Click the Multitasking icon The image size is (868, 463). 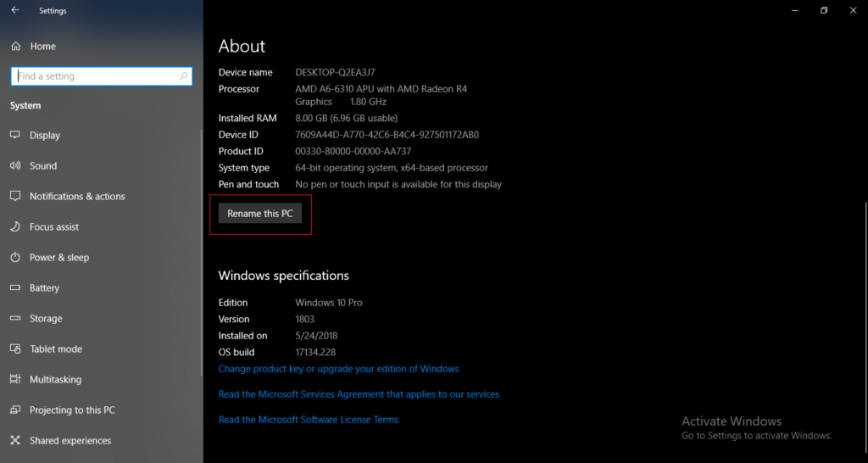[15, 379]
